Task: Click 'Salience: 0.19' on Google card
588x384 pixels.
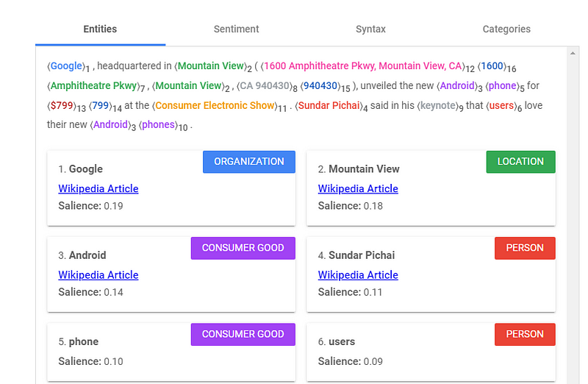Action: tap(90, 206)
